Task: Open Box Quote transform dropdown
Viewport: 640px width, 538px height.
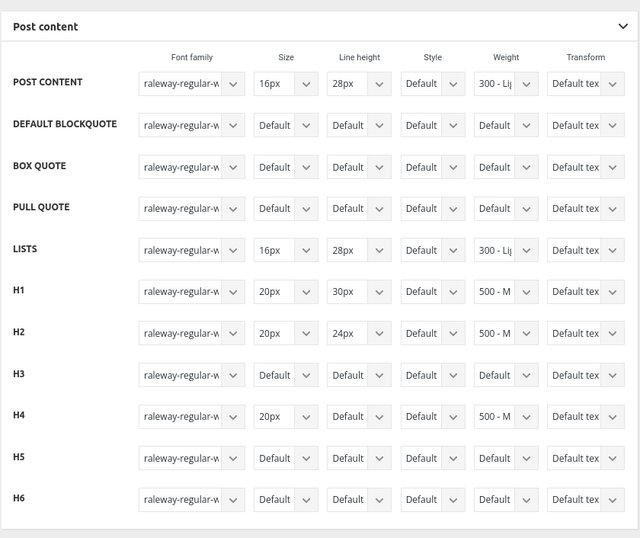Action: [x=586, y=167]
